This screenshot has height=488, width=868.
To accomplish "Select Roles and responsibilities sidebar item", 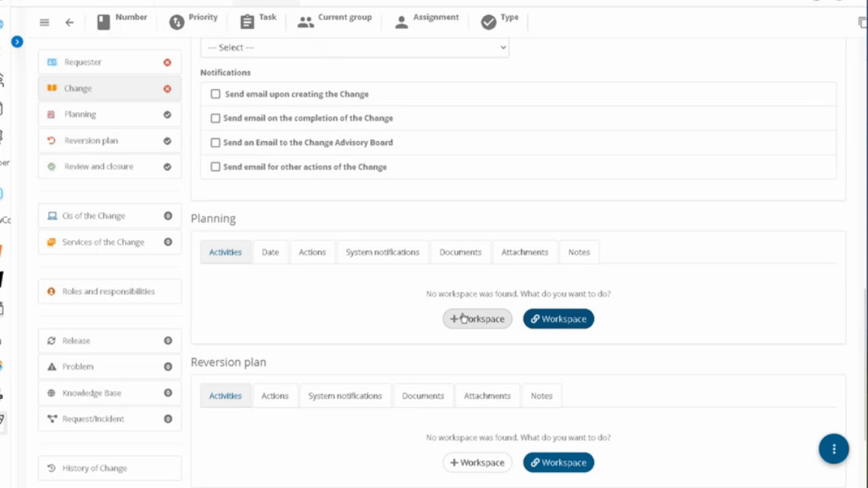I will pyautogui.click(x=110, y=291).
